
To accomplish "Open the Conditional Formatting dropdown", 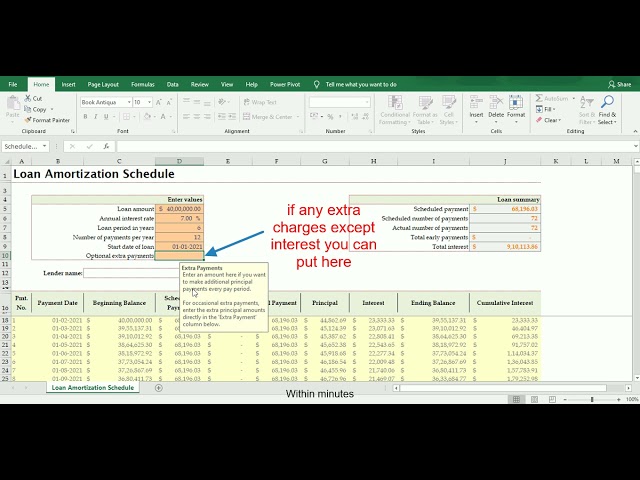I will (395, 110).
